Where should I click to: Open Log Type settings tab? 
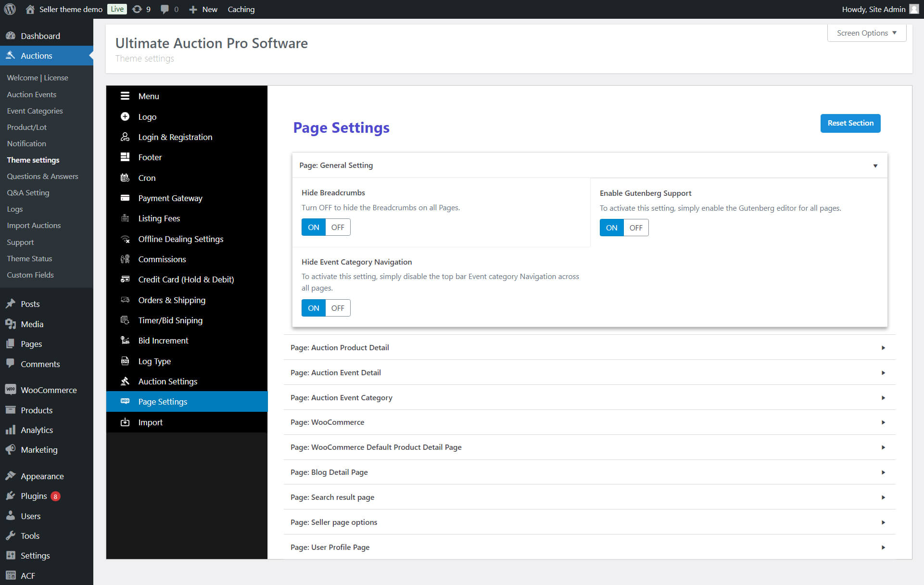coord(187,361)
